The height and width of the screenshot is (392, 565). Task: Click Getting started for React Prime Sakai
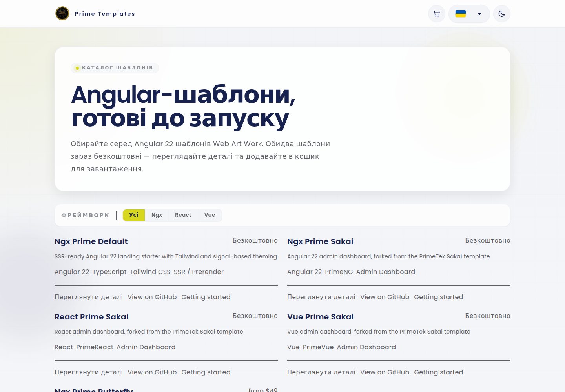tap(206, 372)
